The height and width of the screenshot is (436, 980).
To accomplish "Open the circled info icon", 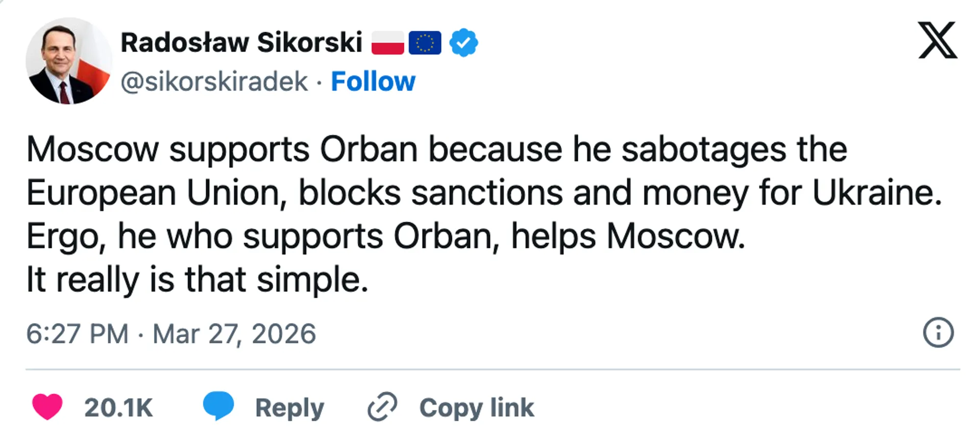I will coord(938,333).
